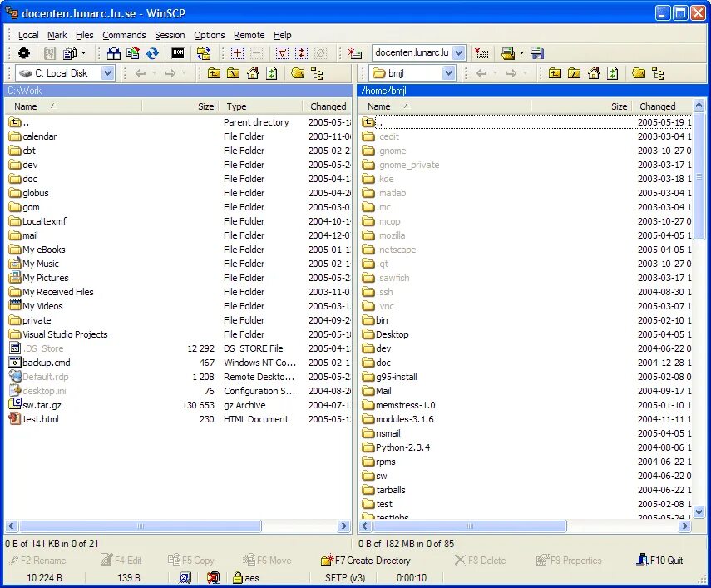Open the Help menu
711x588 pixels.
point(282,35)
